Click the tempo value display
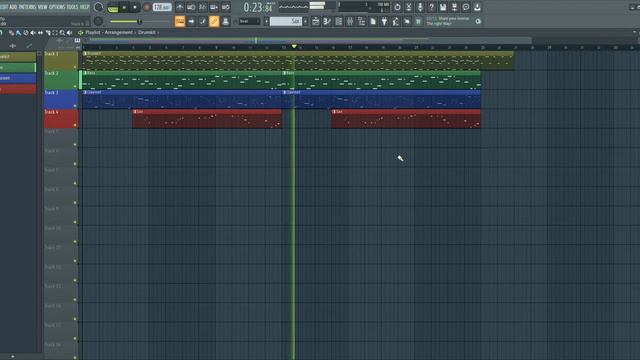Image resolution: width=640 pixels, height=360 pixels. 162,7
